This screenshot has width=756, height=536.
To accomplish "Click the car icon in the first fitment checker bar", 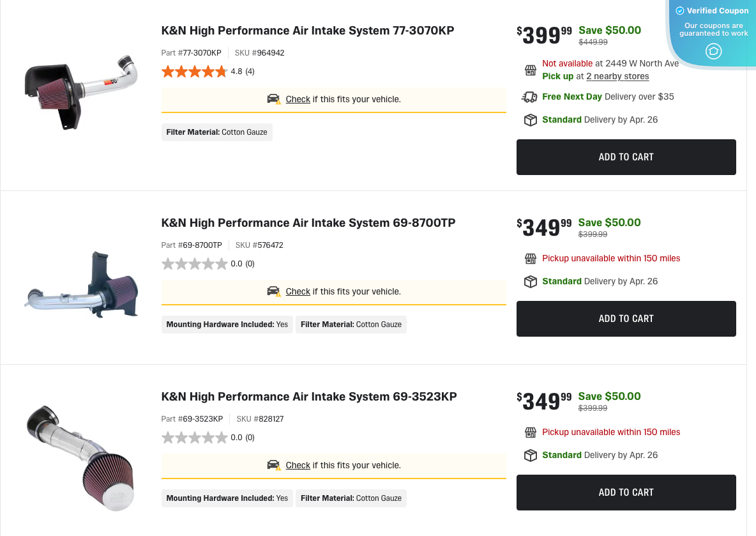I will pyautogui.click(x=273, y=99).
